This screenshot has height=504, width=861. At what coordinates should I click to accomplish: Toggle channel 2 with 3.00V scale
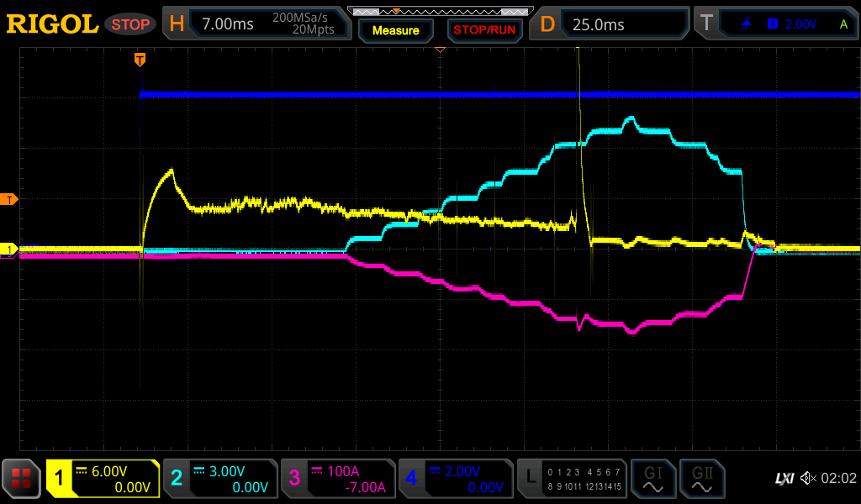point(220,479)
